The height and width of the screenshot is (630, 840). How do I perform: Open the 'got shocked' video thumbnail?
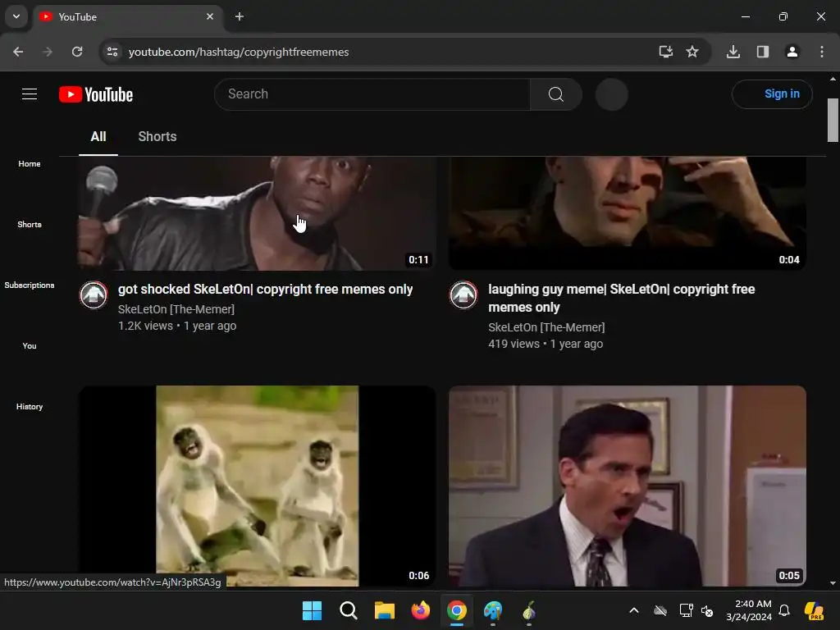click(x=257, y=213)
